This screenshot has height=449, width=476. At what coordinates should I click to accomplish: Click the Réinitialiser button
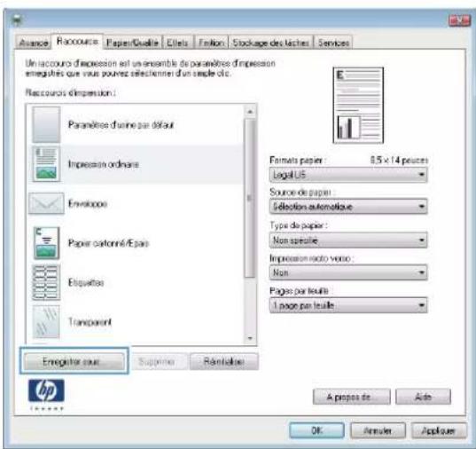click(x=224, y=361)
